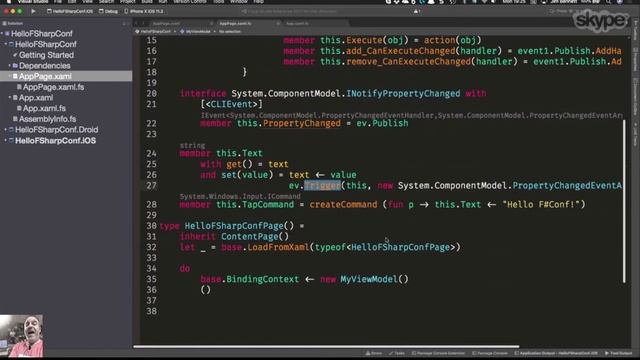
Task: Open the Tools menu
Action: [218, 2]
